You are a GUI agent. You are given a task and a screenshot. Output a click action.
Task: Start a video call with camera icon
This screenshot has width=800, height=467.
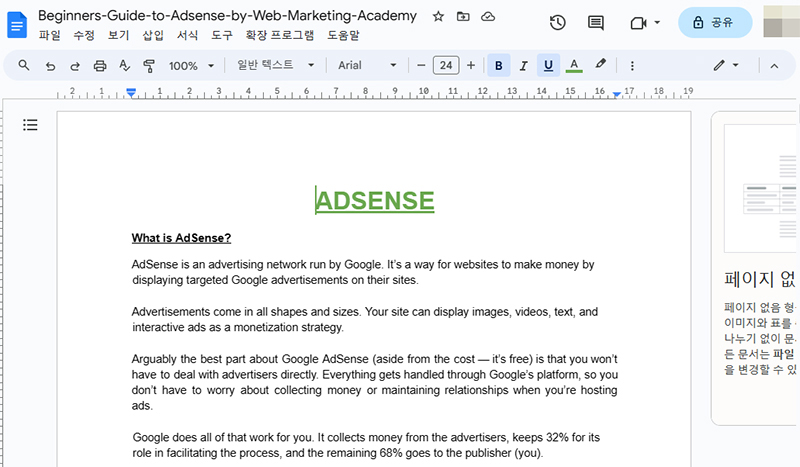pyautogui.click(x=638, y=23)
